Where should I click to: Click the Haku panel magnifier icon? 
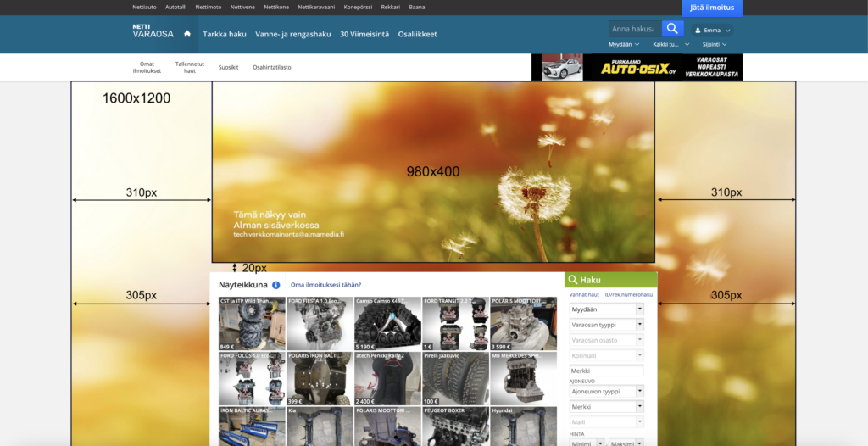(573, 280)
